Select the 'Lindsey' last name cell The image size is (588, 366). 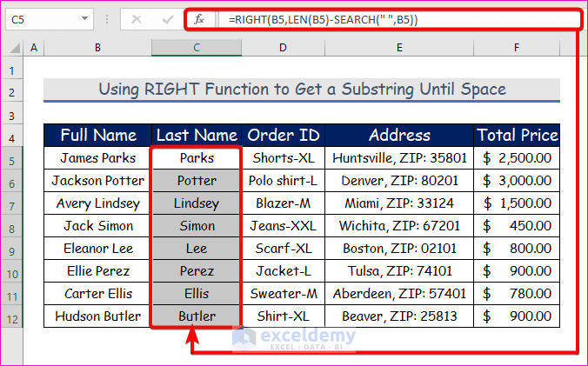[197, 203]
